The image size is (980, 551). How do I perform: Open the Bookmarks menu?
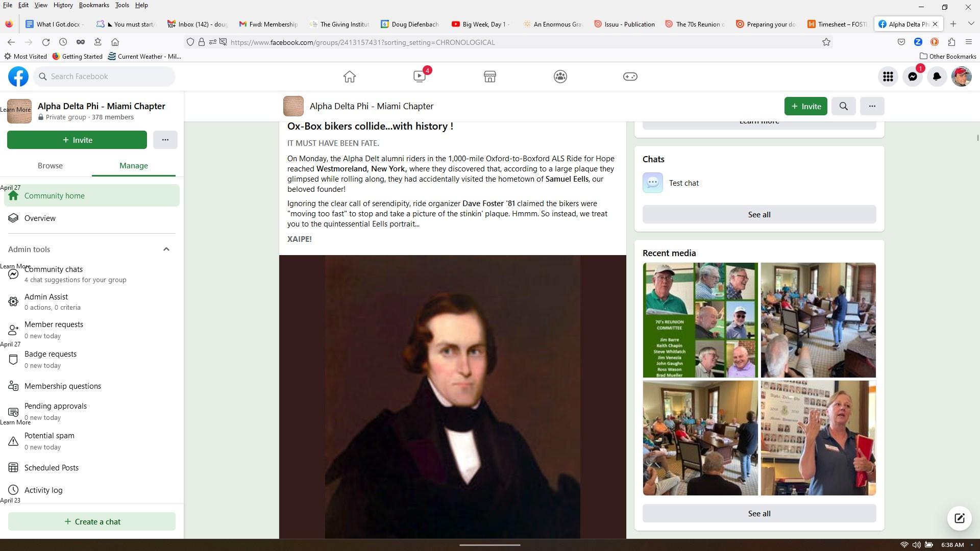(94, 5)
